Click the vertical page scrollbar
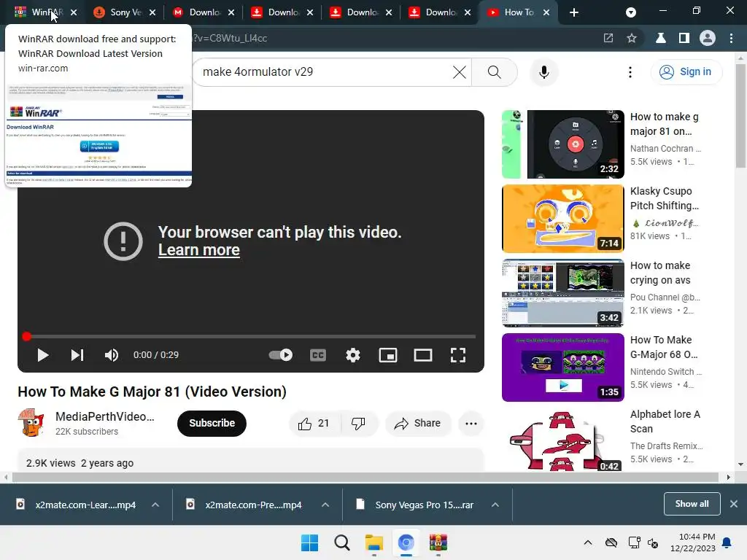This screenshot has height=560, width=747. point(740,116)
